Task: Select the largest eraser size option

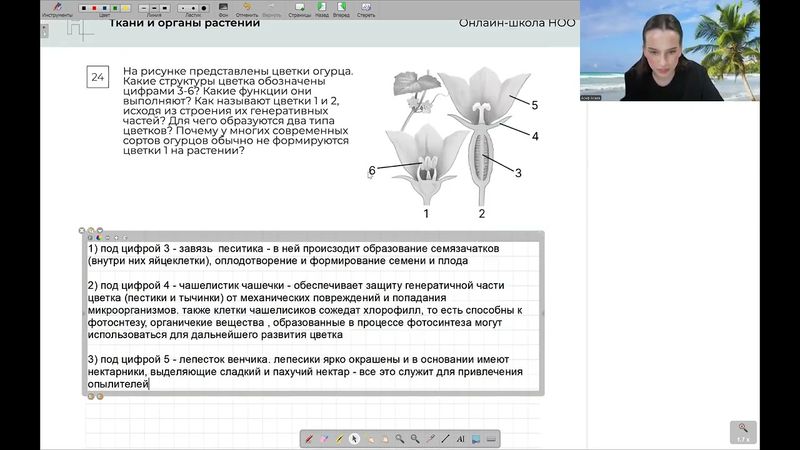Action: click(203, 7)
